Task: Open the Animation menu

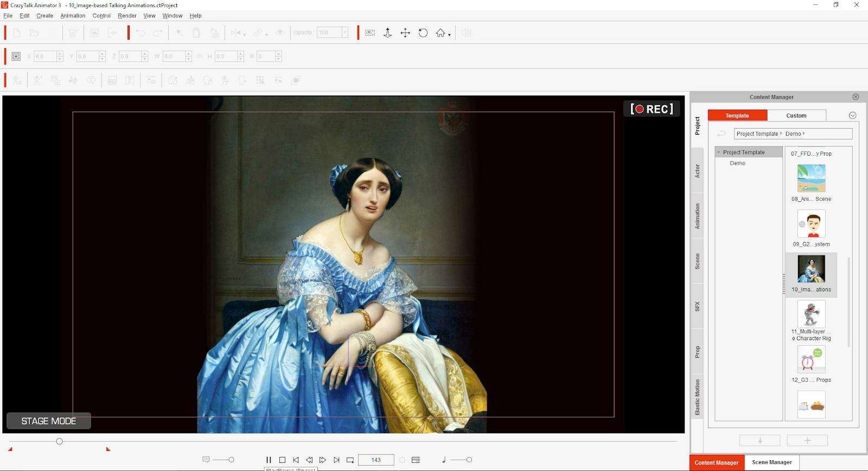Action: point(73,16)
